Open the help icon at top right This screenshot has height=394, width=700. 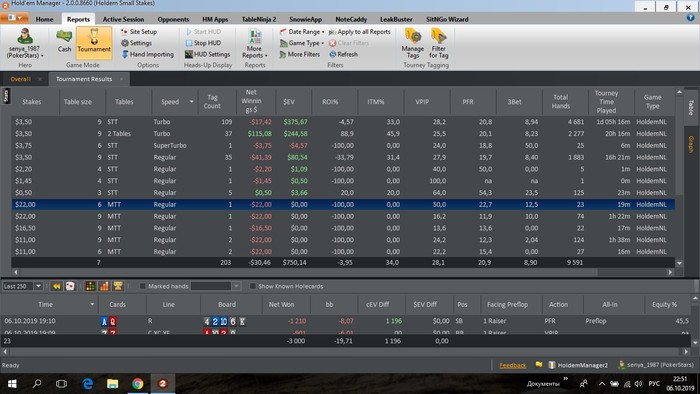(x=691, y=18)
